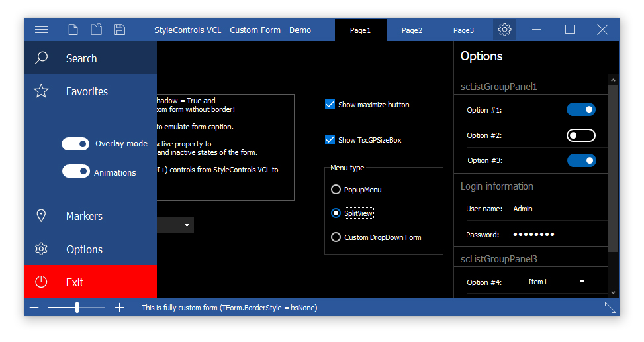The image size is (644, 342).
Task: Switch to the Page2 tab
Action: [412, 30]
